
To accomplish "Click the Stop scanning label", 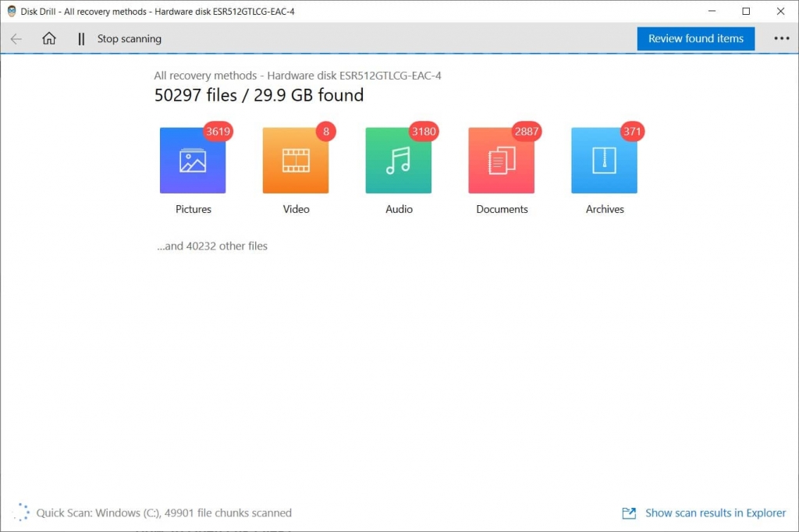I will 130,38.
